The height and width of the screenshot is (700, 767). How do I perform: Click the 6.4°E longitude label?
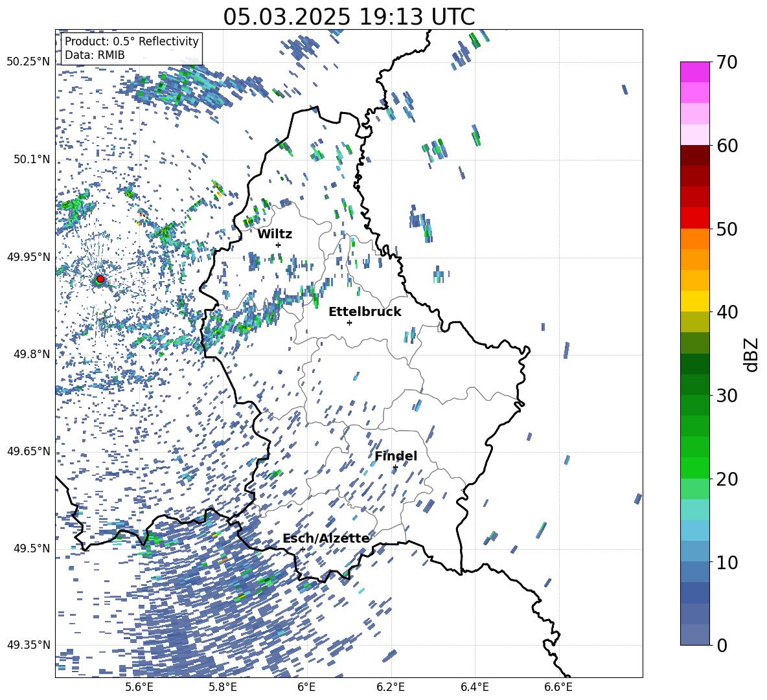click(474, 688)
